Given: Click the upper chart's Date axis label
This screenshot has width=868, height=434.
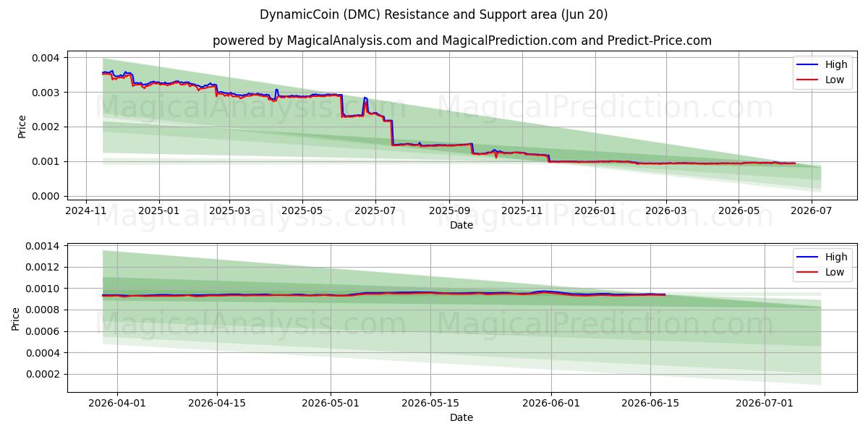Looking at the screenshot, I should [x=461, y=225].
